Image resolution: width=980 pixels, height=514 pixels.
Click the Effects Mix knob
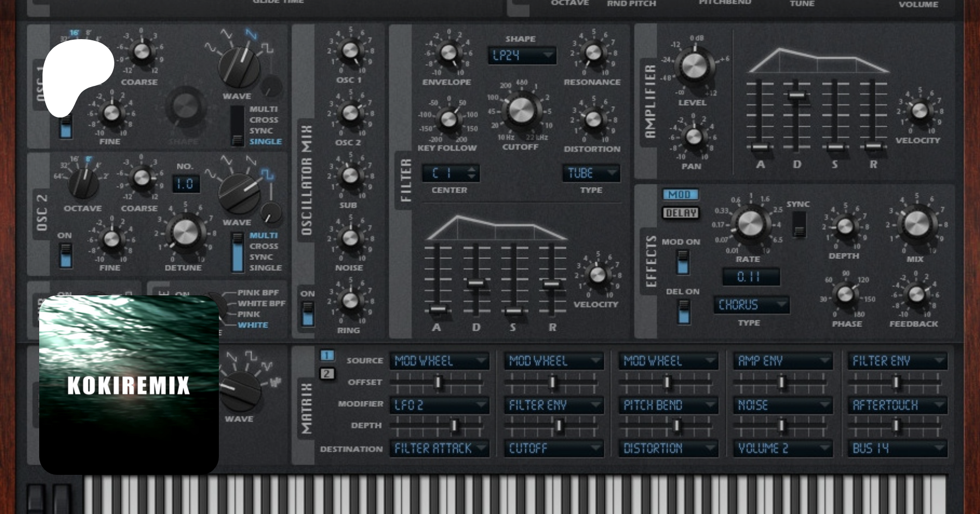(x=916, y=224)
